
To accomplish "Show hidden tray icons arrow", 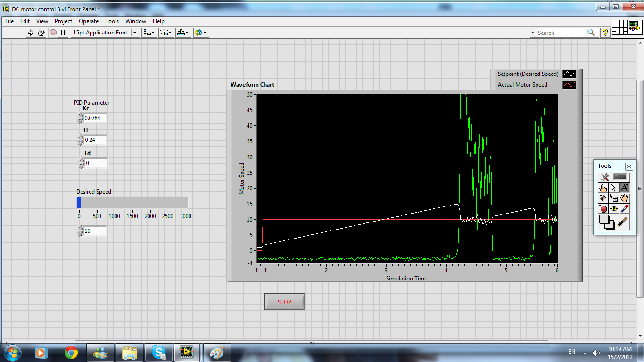I will 585,353.
